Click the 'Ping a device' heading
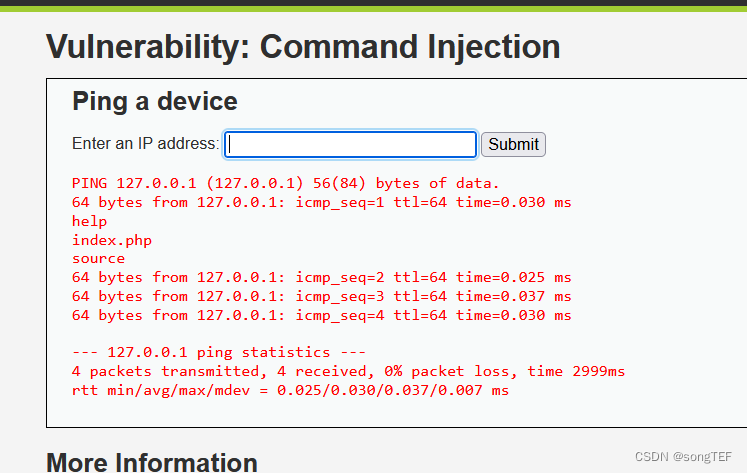 tap(155, 101)
